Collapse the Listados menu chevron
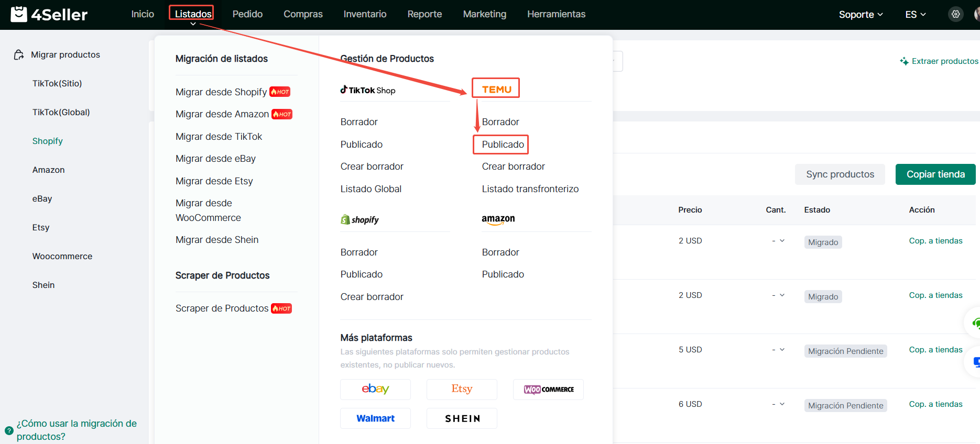 tap(193, 24)
